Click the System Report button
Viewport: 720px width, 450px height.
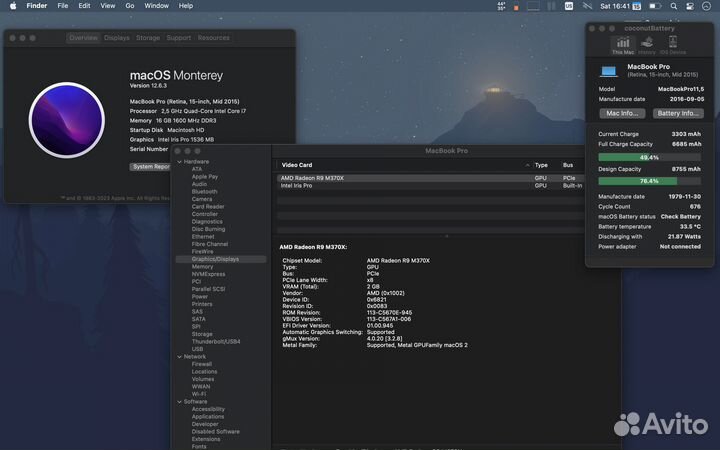(x=151, y=167)
